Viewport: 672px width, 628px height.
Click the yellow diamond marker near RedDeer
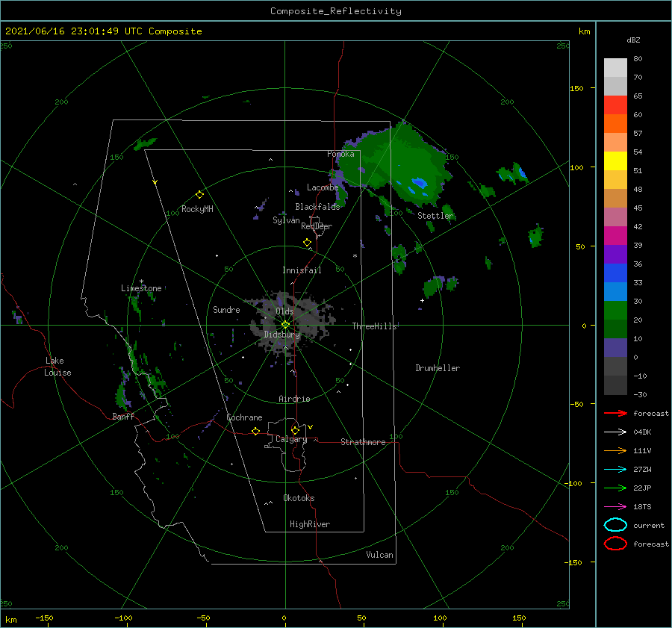tap(308, 243)
